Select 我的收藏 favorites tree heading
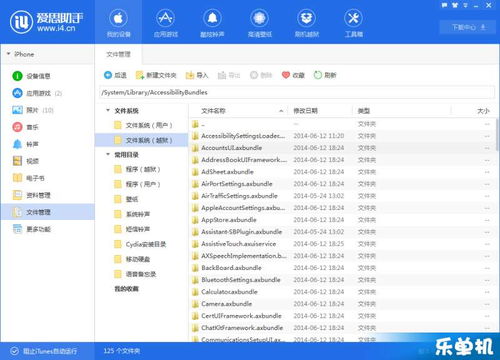500x360 pixels. coord(126,289)
